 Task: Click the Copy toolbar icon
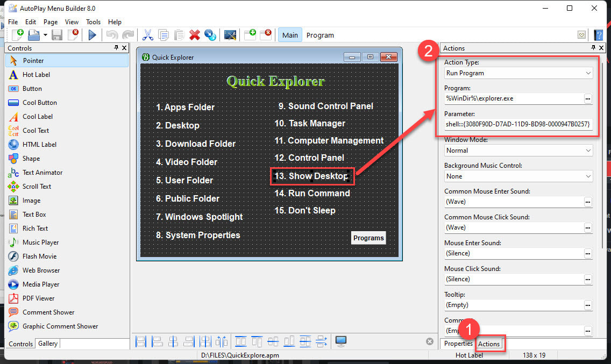pyautogui.click(x=164, y=35)
